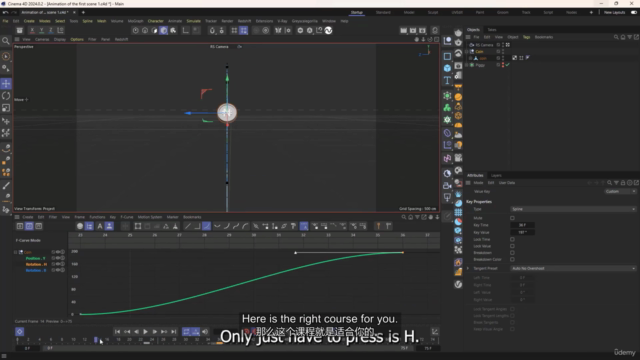Click the add new tab plus icon

[x=83, y=13]
